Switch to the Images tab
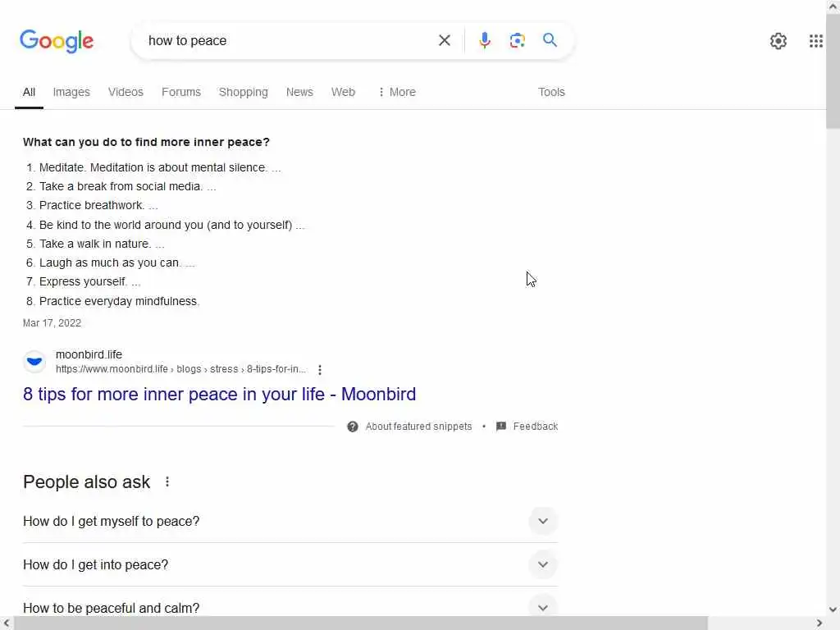This screenshot has height=630, width=840. 71,92
